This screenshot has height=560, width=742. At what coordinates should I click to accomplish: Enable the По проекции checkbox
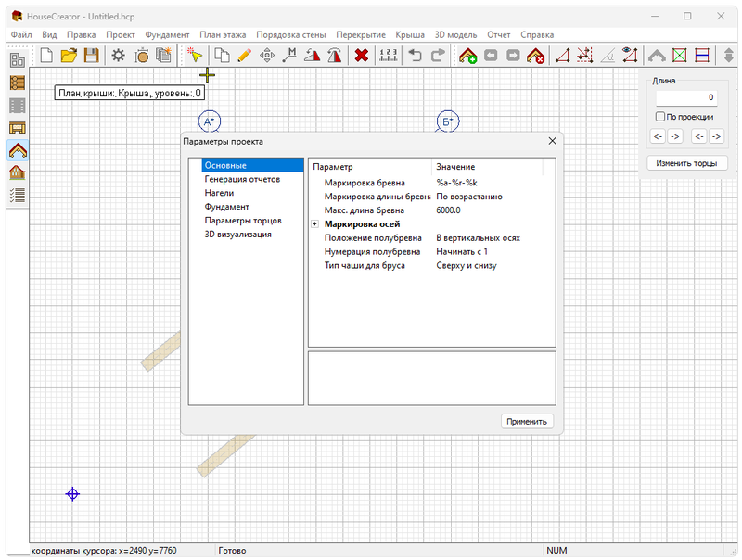coord(659,117)
